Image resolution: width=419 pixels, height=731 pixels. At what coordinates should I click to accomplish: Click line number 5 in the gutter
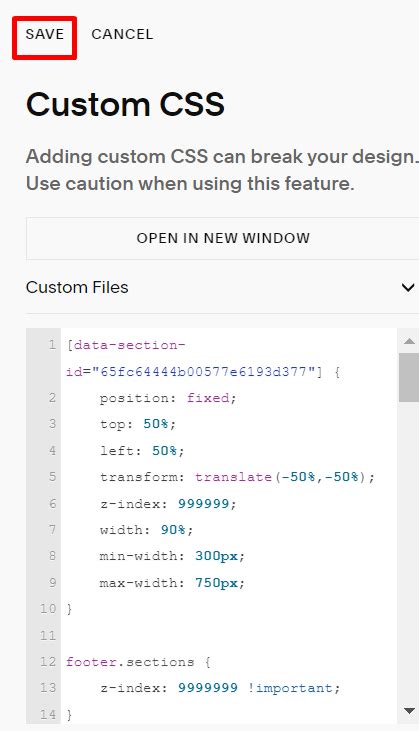pyautogui.click(x=52, y=477)
